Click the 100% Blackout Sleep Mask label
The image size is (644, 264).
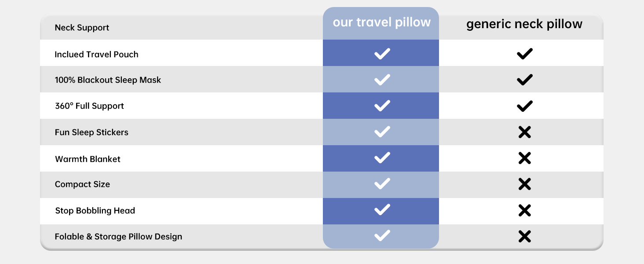pos(108,80)
